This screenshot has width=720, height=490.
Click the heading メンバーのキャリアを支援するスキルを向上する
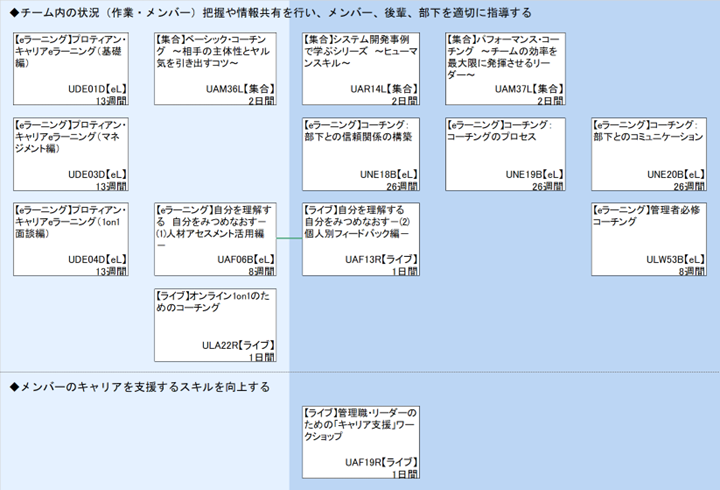click(x=140, y=387)
